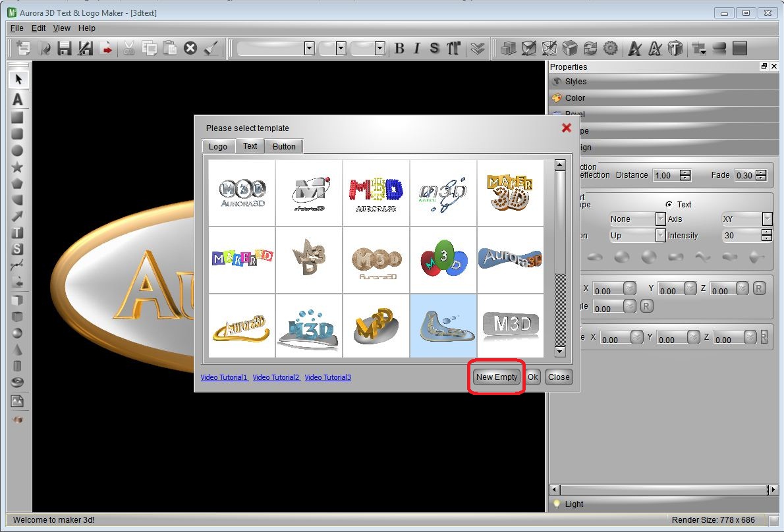Apply Italic text formatting
This screenshot has width=784, height=532.
click(416, 47)
